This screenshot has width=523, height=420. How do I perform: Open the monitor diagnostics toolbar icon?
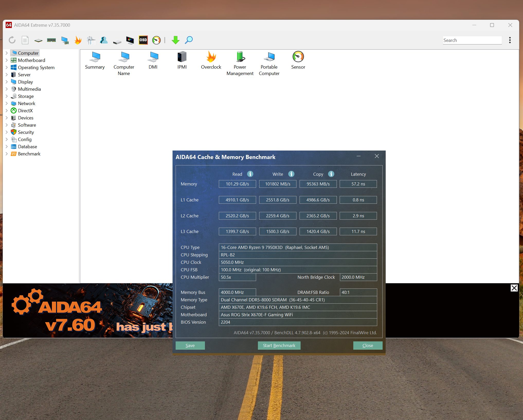point(130,40)
